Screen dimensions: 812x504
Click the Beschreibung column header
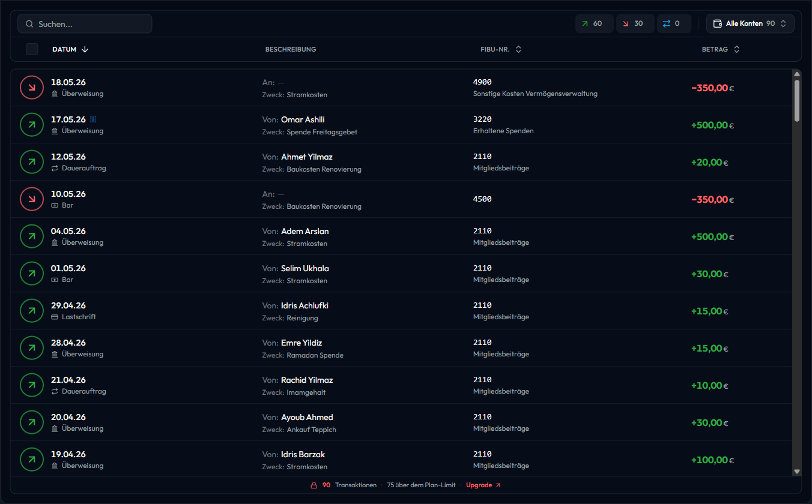coord(291,50)
